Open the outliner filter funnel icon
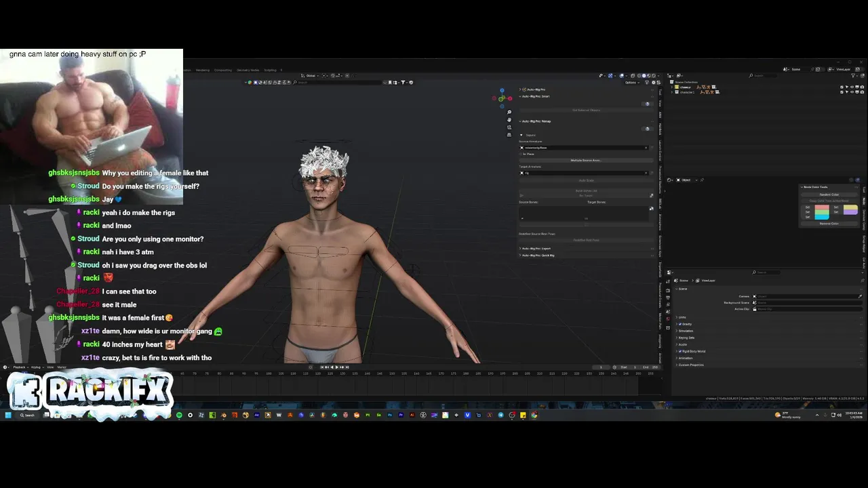The image size is (868, 488). 853,75
